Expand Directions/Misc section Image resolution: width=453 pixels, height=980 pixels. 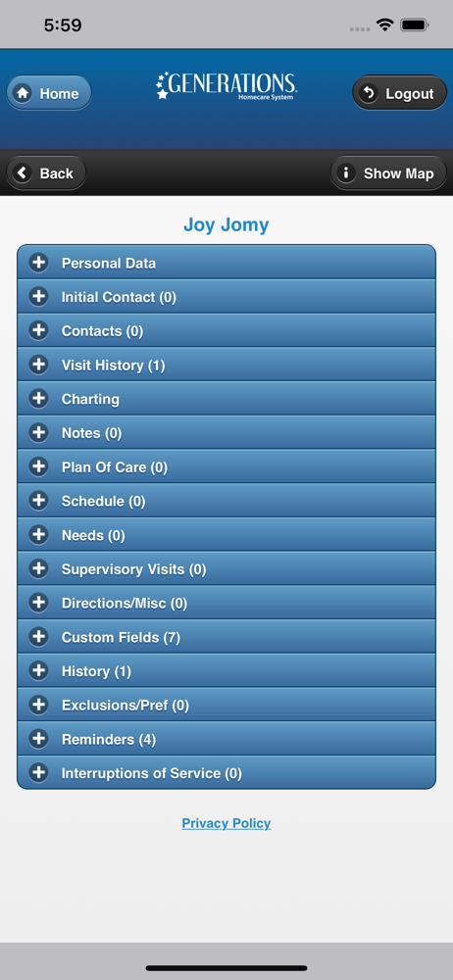click(226, 603)
